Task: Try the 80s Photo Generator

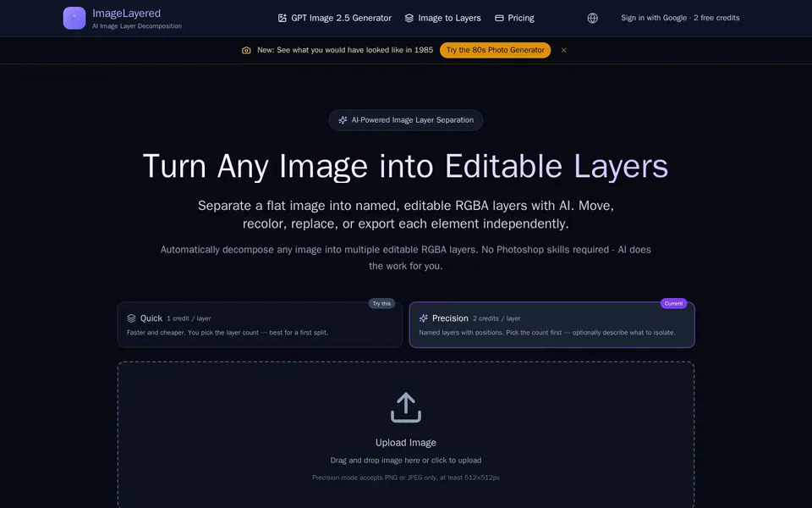Action: pyautogui.click(x=495, y=50)
